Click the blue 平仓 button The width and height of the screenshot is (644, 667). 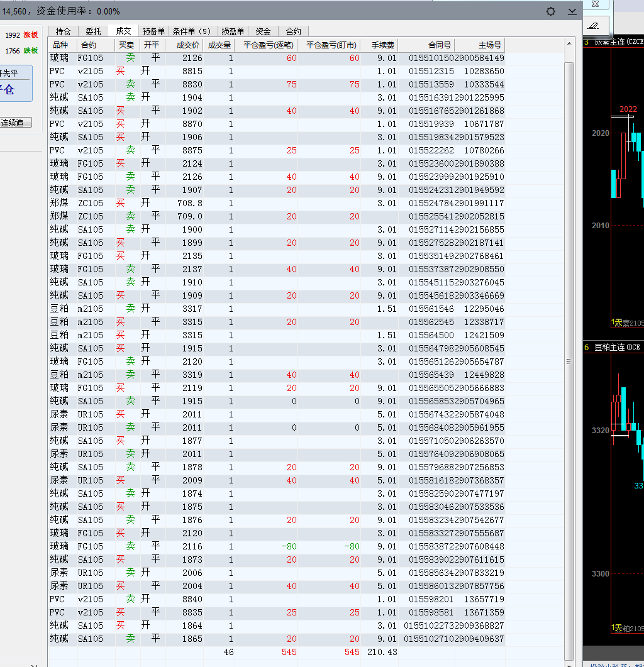pyautogui.click(x=15, y=84)
